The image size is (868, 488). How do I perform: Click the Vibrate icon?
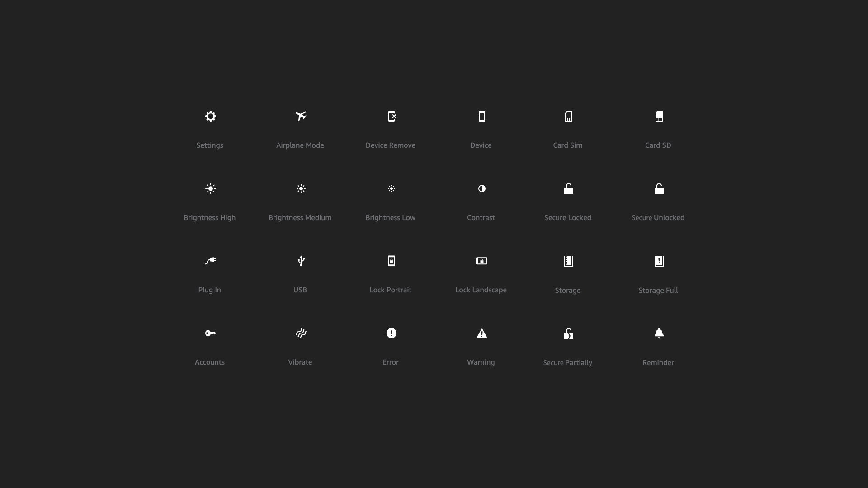coord(301,333)
